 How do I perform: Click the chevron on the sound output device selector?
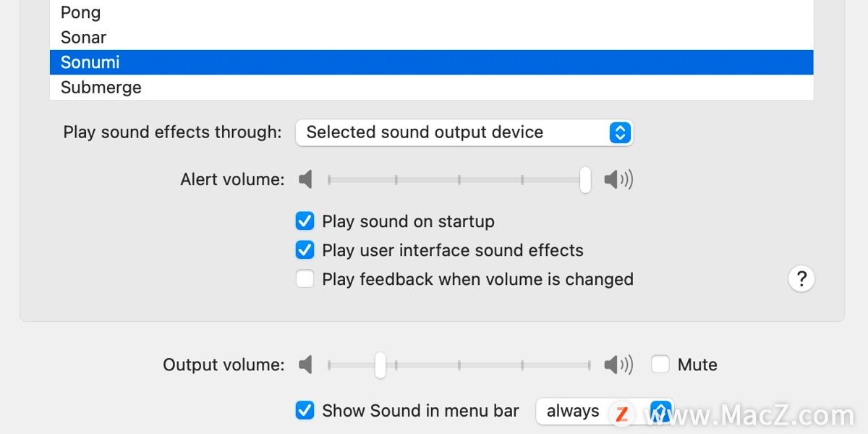619,132
